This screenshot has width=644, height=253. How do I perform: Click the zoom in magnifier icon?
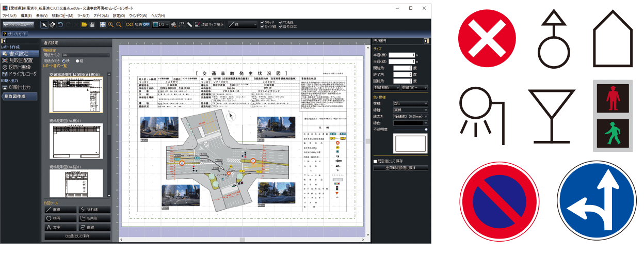click(x=111, y=24)
